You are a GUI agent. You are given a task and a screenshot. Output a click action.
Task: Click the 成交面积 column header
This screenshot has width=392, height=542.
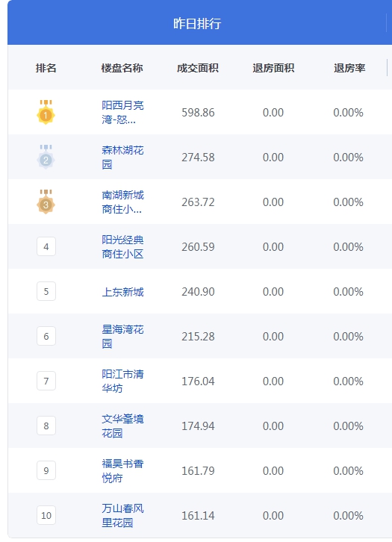coord(197,68)
